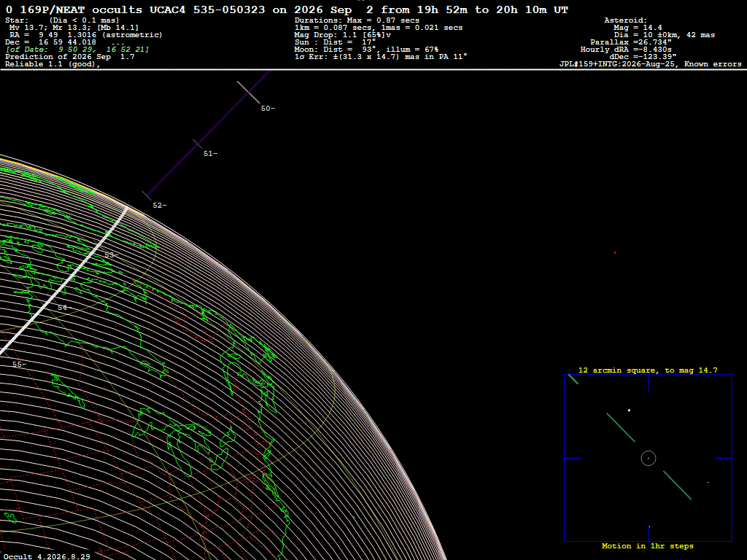747x560 pixels.
Task: Click the '12 arcmin square, to mag 14.7' caption
Action: coord(648,370)
